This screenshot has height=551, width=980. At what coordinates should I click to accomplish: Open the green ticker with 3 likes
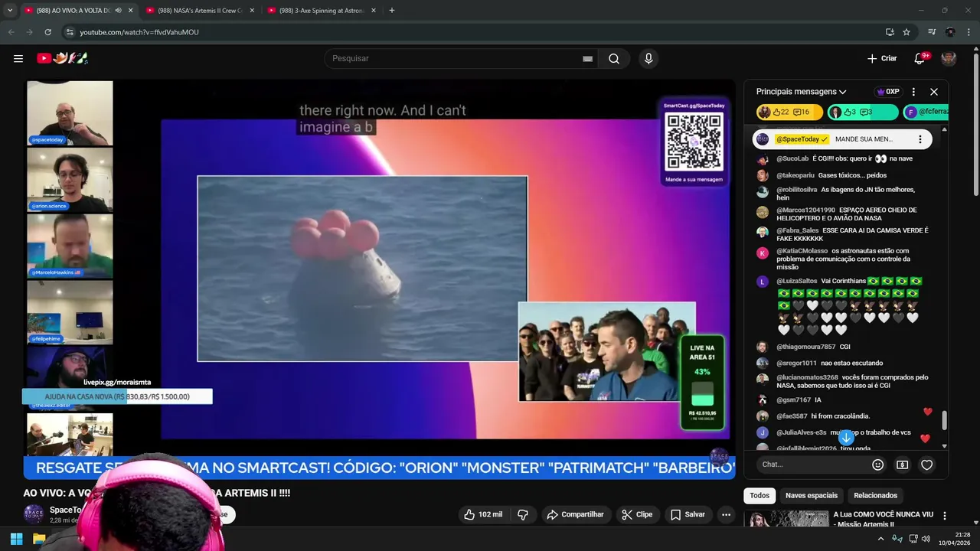[862, 112]
